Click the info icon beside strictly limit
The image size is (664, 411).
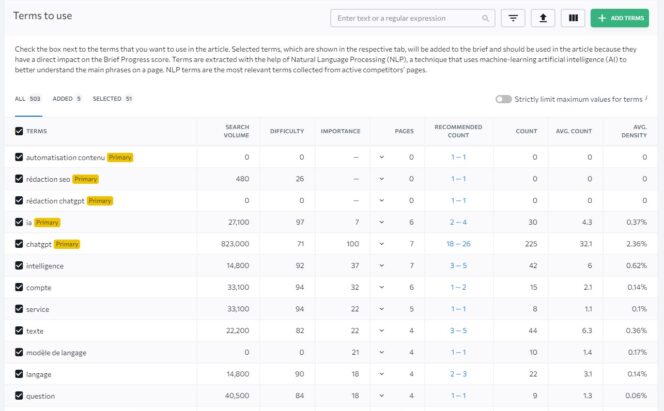[647, 99]
